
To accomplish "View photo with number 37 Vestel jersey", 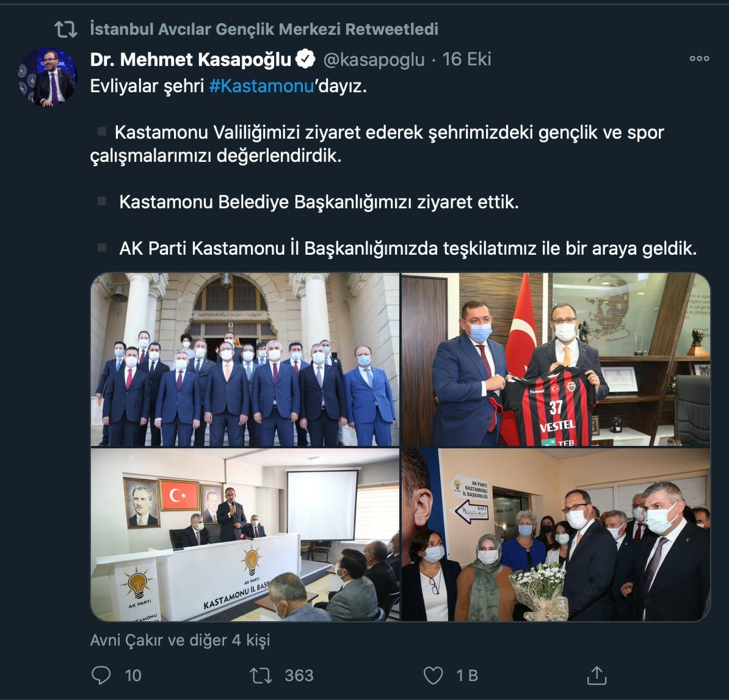I will pyautogui.click(x=556, y=360).
